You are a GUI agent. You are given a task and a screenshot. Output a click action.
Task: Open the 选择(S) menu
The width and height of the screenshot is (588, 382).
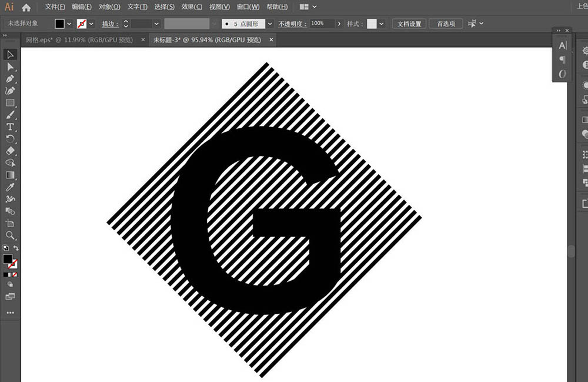click(164, 6)
